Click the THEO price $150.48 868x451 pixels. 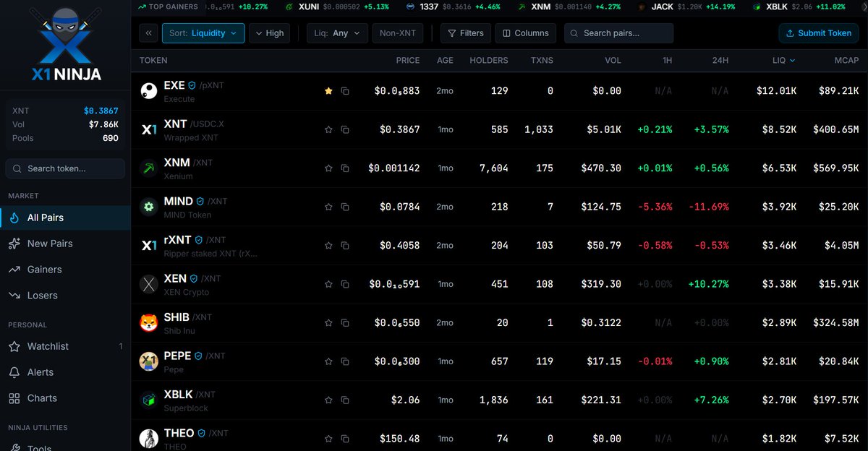point(400,439)
